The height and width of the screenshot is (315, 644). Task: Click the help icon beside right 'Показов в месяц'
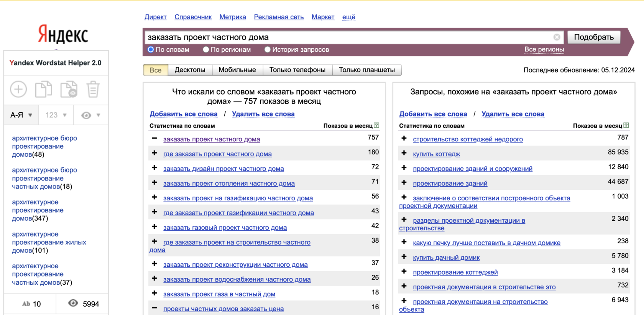click(626, 125)
